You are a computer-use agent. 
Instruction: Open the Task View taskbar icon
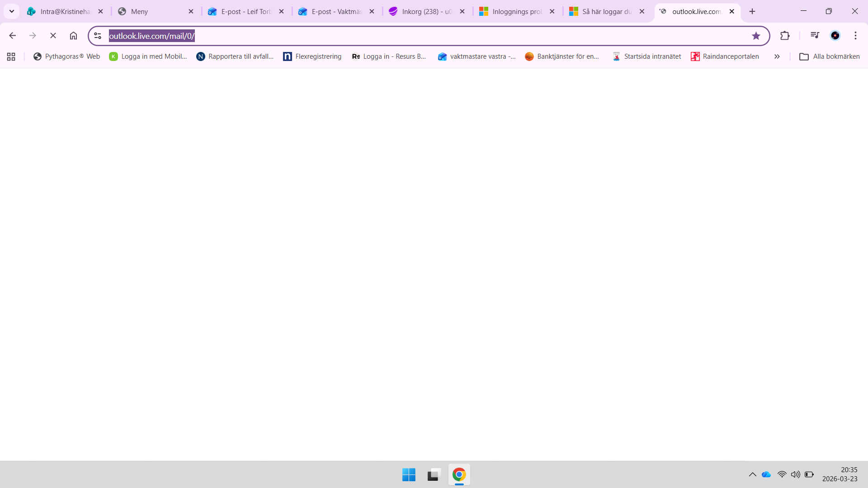[x=434, y=474]
